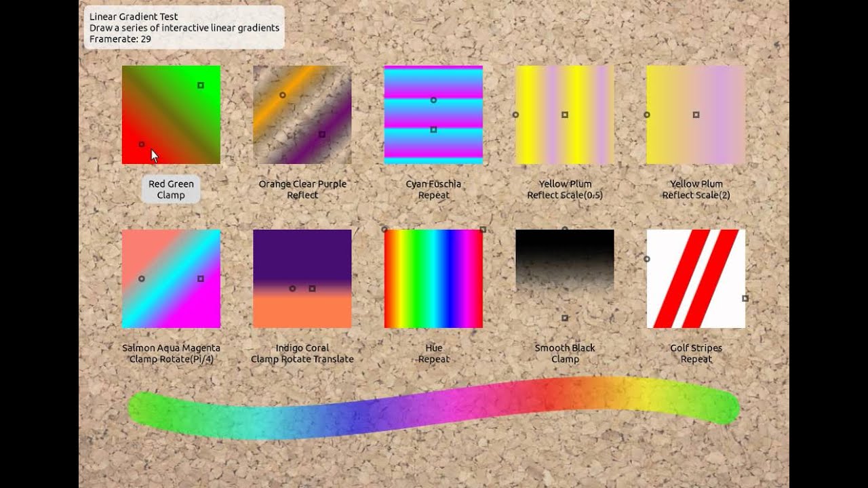Click the Yellow Plum Scale(0.5) gradient square
Viewport: 868px width, 488px height.
pos(565,115)
